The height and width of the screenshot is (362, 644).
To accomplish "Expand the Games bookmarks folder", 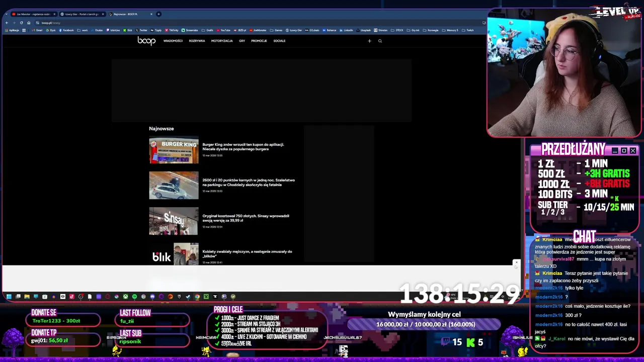I will [x=276, y=30].
